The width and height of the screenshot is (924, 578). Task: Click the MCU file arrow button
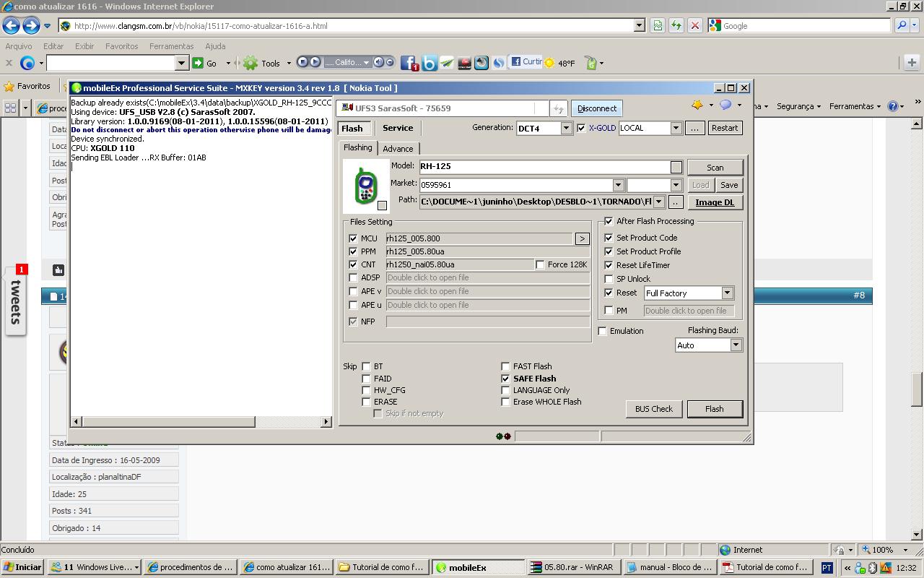pos(582,238)
